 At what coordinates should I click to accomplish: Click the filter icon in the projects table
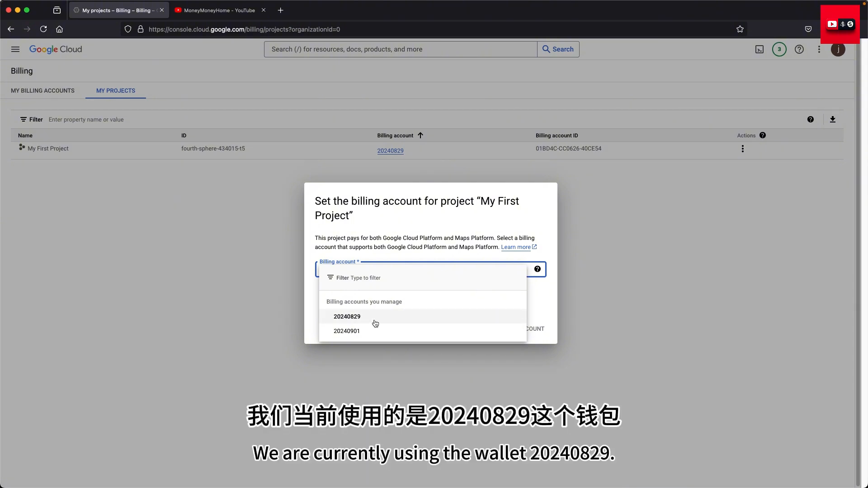(x=24, y=119)
